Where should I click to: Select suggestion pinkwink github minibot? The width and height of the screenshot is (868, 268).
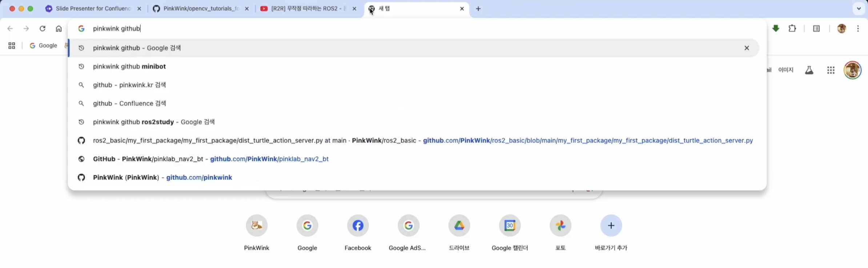click(x=414, y=66)
